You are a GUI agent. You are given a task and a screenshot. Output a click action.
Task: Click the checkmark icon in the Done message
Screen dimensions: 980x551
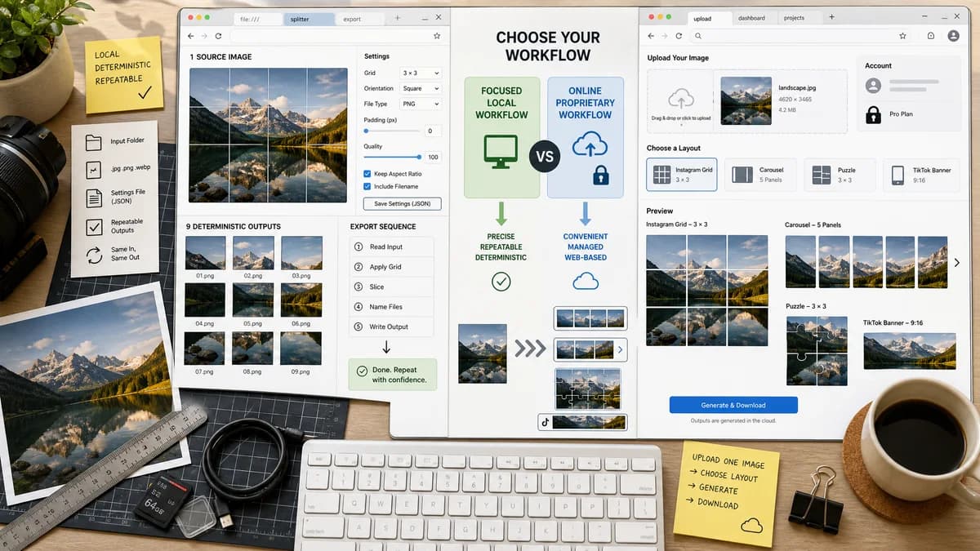(x=362, y=371)
